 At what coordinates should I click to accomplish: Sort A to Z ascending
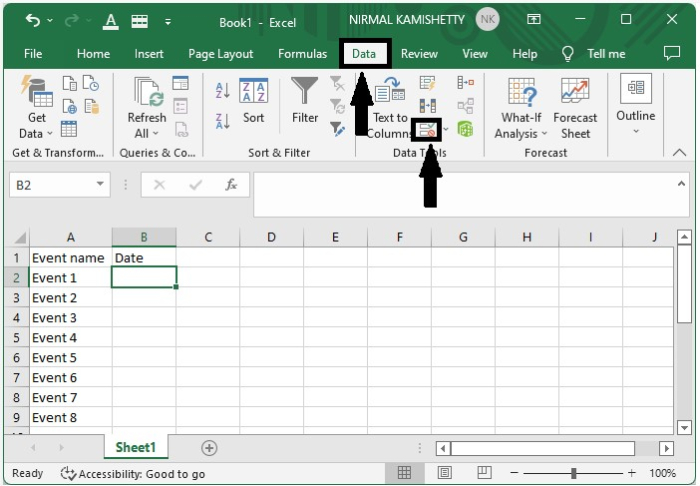coord(222,91)
